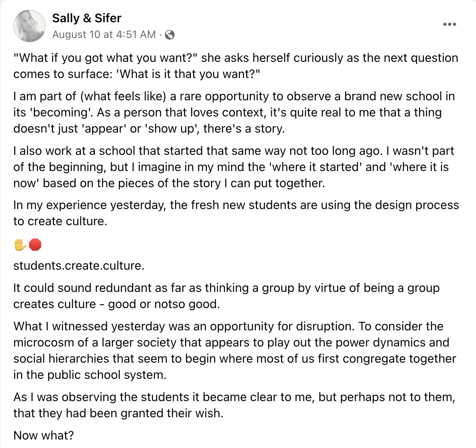The width and height of the screenshot is (476, 448).
Task: Click the red stop sign emoji
Action: (x=35, y=245)
